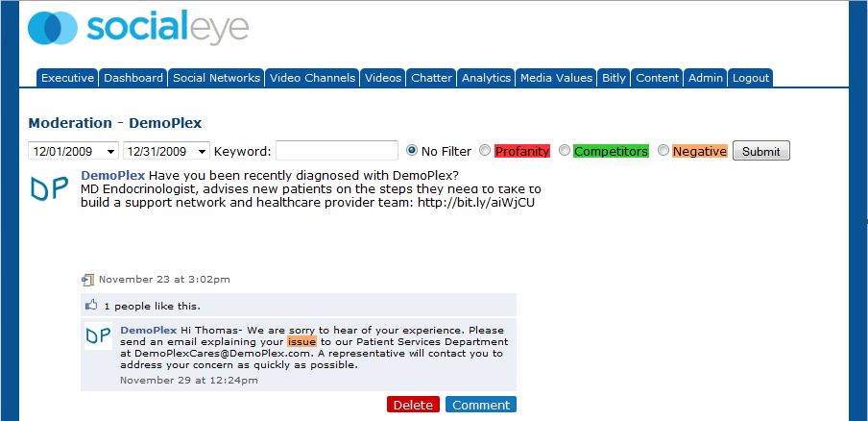Open the Executive tab
The width and height of the screenshot is (868, 421).
tap(67, 78)
